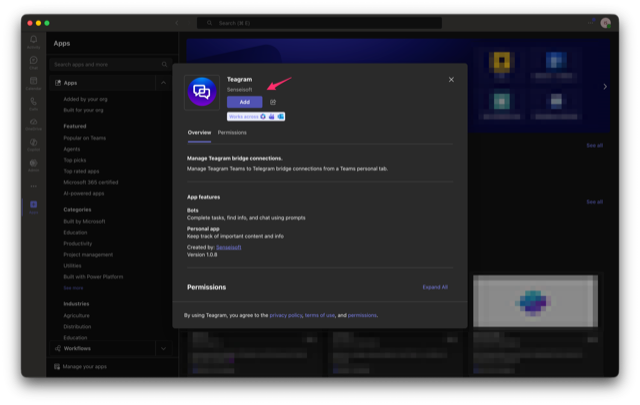Select Top rated apps

(x=81, y=171)
